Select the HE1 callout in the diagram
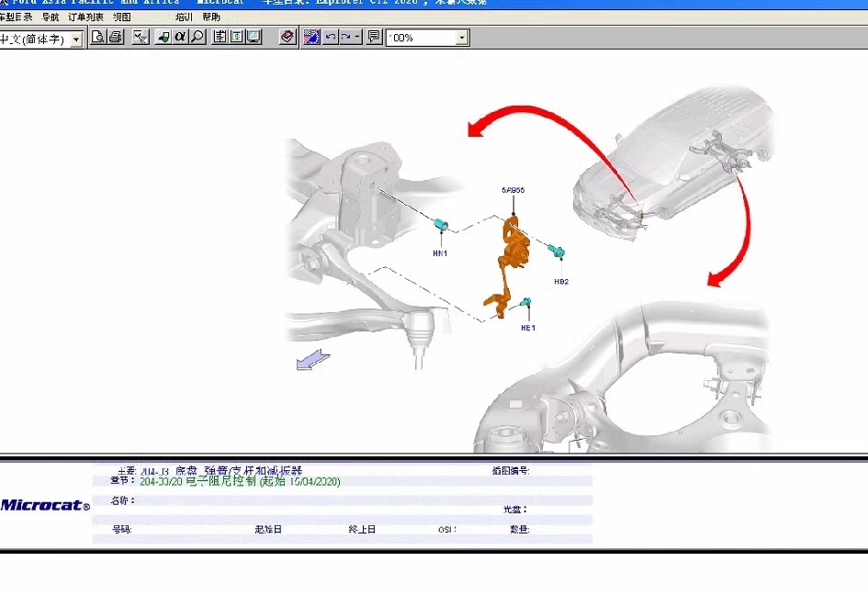Viewport: 868px width, 595px height. click(528, 328)
